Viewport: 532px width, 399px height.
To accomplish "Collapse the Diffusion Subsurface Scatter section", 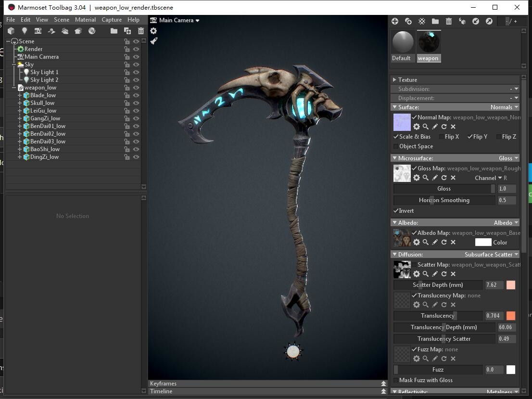I will [x=395, y=254].
